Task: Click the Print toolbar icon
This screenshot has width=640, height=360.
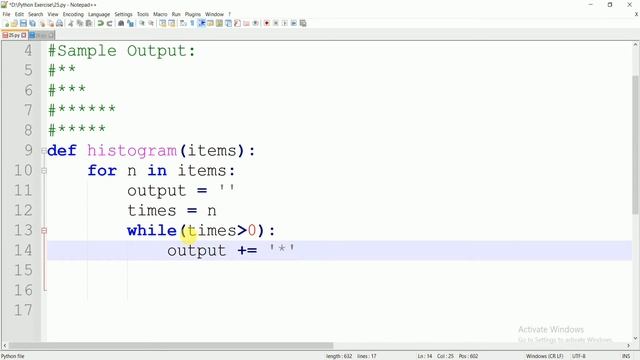Action: coord(60,23)
